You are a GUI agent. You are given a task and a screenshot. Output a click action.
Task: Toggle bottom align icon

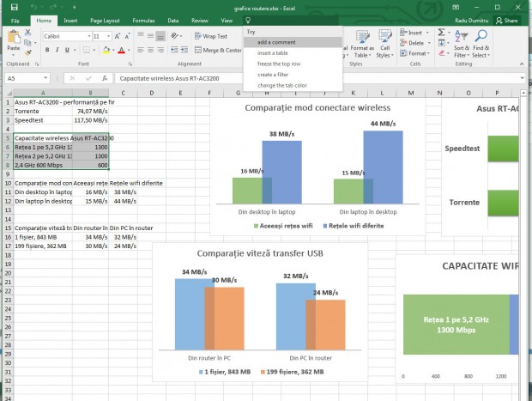click(x=160, y=36)
